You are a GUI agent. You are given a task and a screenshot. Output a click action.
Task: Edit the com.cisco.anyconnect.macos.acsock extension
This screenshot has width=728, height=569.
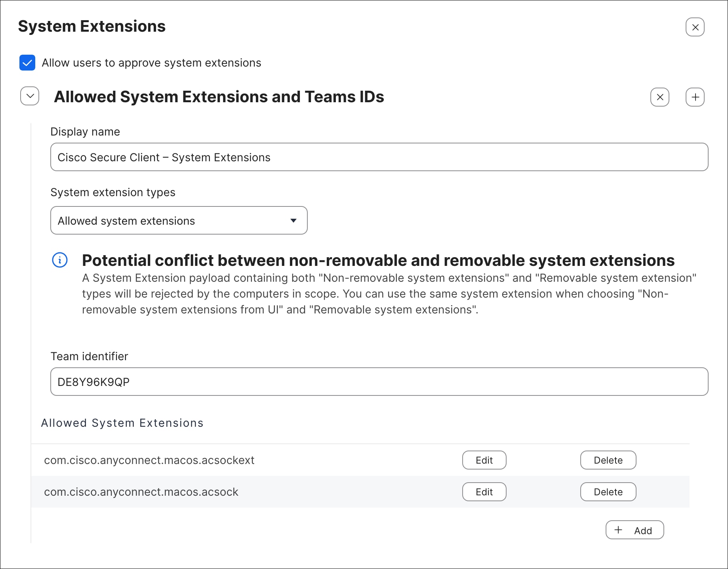pyautogui.click(x=484, y=492)
